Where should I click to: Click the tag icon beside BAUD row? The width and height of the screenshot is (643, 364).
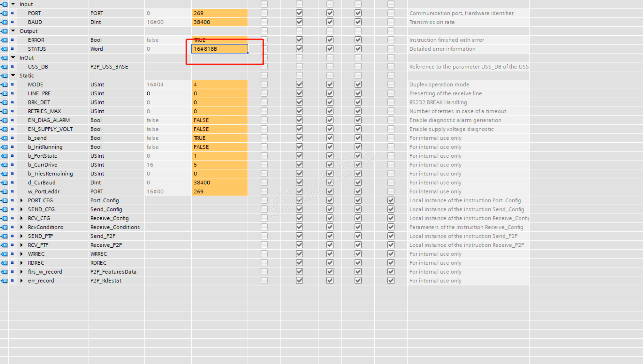point(4,22)
